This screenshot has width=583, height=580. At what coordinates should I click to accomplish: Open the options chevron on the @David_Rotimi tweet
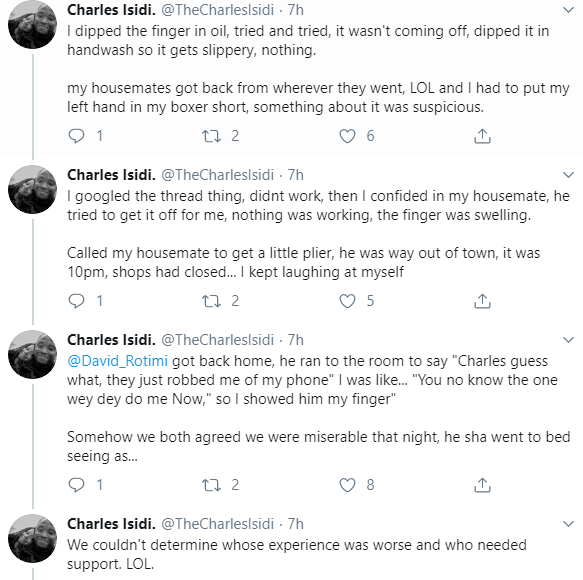tap(568, 340)
